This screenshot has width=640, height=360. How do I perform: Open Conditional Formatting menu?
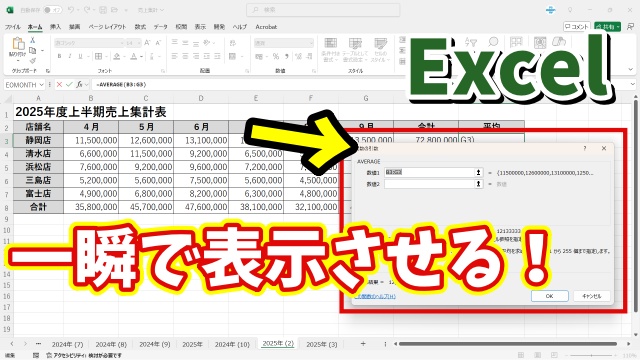click(x=331, y=50)
